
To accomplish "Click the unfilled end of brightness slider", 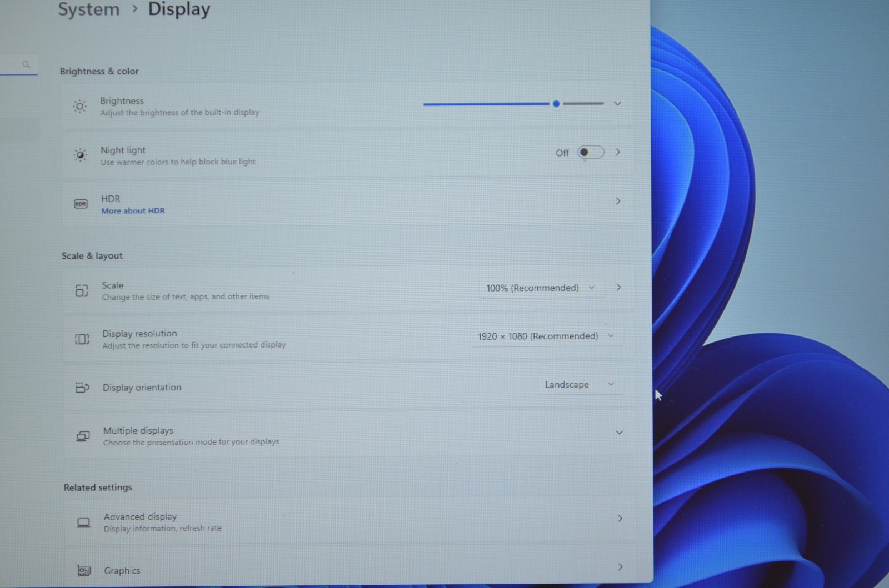I will [583, 103].
